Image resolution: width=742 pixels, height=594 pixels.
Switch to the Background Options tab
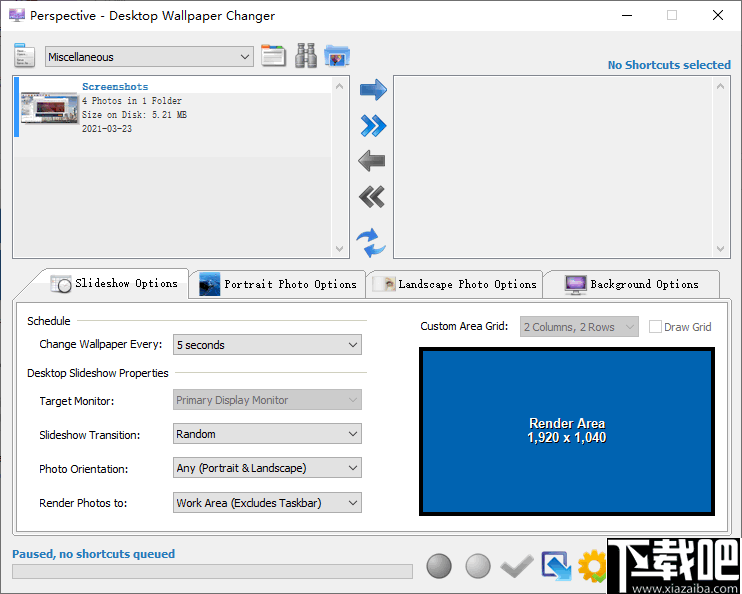pyautogui.click(x=632, y=284)
